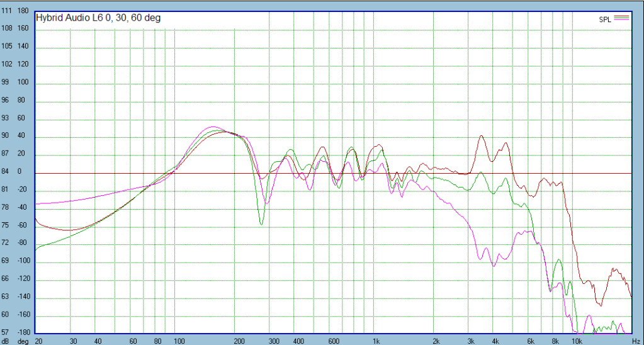Click the 57 dB axis label

6,332
